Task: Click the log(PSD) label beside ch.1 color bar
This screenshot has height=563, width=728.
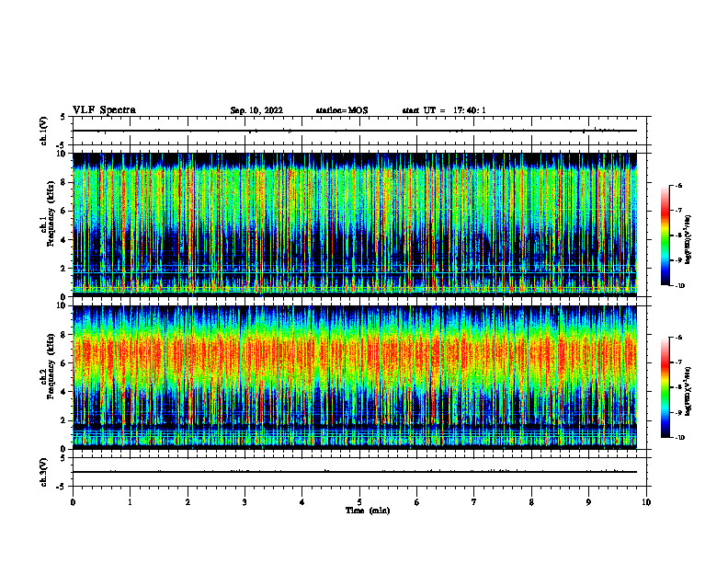Action: (x=688, y=239)
